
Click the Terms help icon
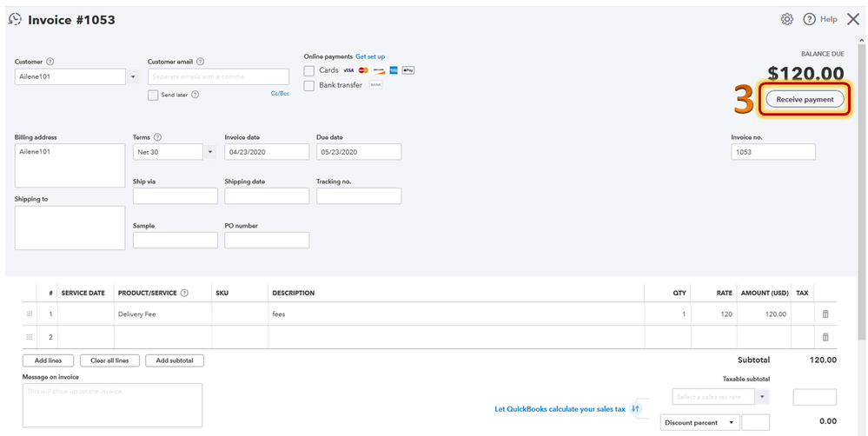coord(158,137)
